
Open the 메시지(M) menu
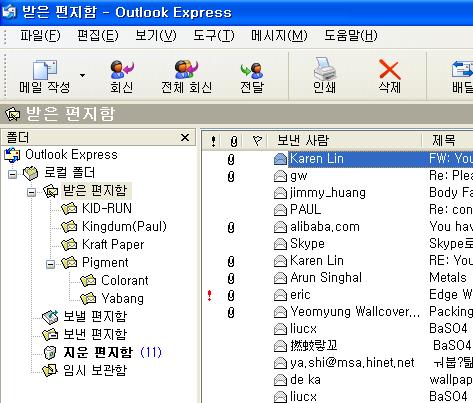[279, 35]
